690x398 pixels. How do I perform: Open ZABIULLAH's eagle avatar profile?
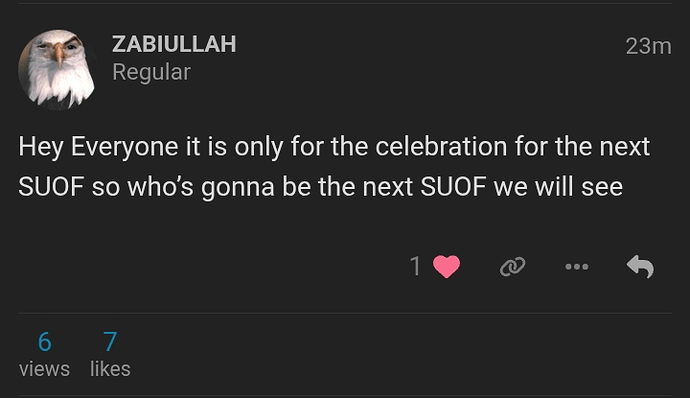point(57,69)
